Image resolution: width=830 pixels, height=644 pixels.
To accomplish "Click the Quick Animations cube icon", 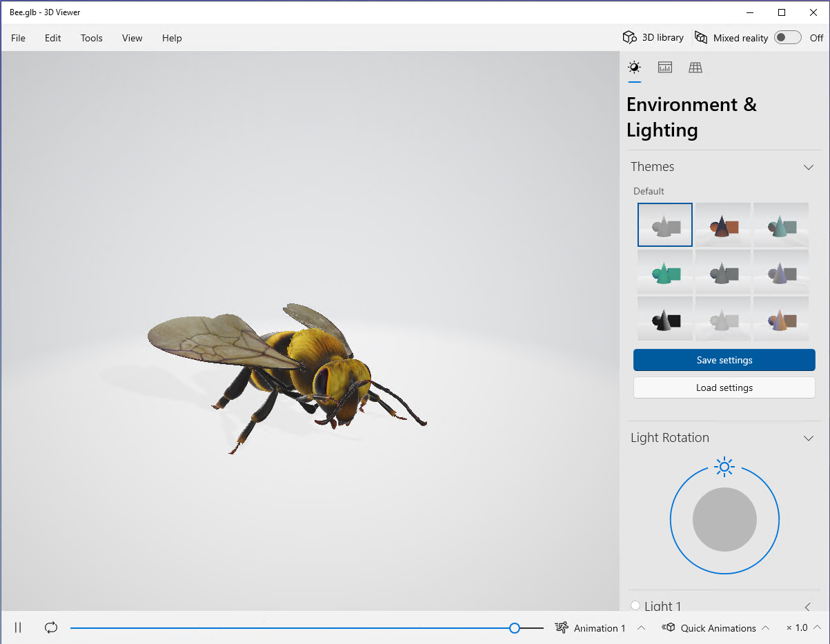I will (668, 627).
